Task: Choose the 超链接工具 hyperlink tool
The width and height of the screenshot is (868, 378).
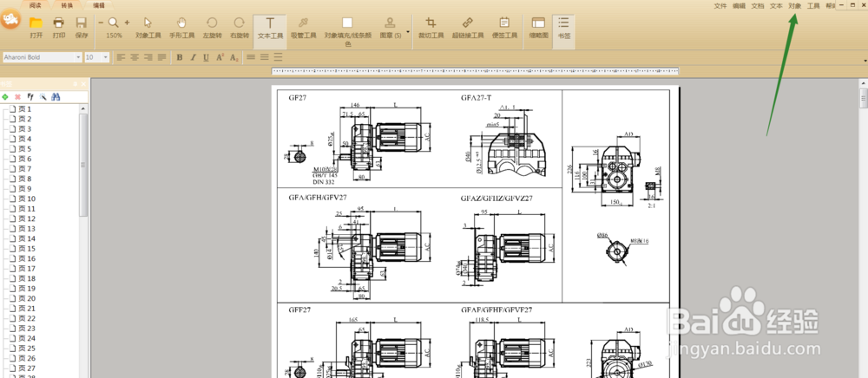Action: pos(468,27)
